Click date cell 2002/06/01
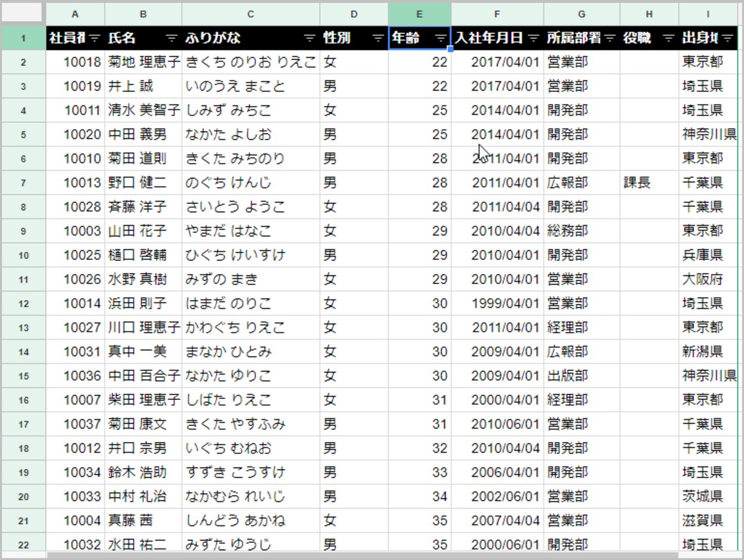The width and height of the screenshot is (744, 560). pyautogui.click(x=497, y=497)
